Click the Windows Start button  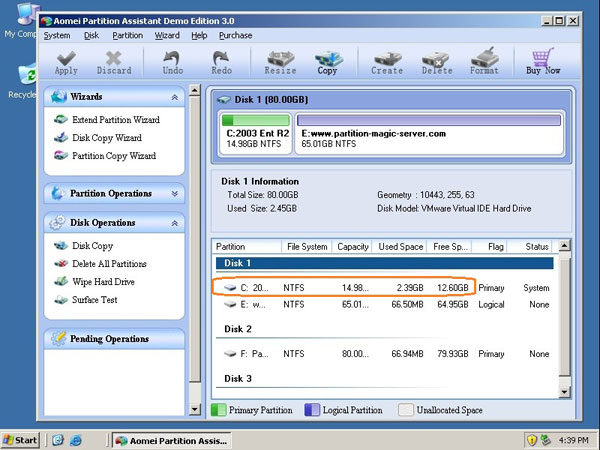21,440
